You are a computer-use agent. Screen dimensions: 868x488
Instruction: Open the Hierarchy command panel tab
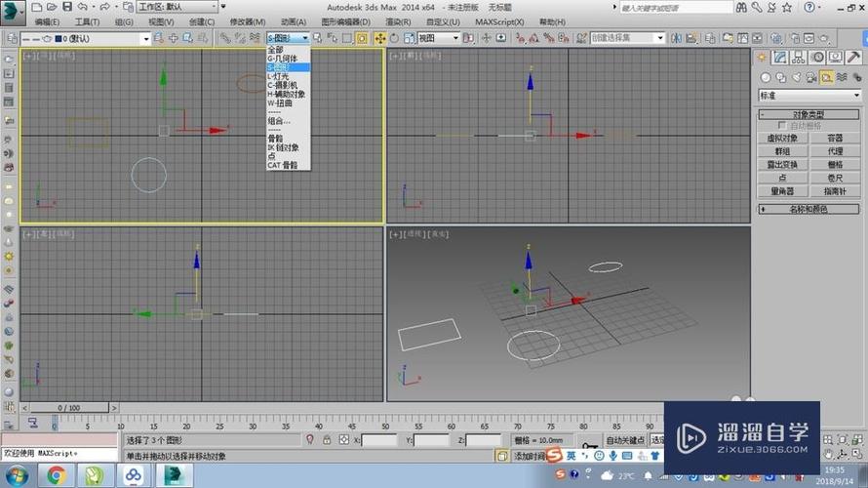pos(797,58)
